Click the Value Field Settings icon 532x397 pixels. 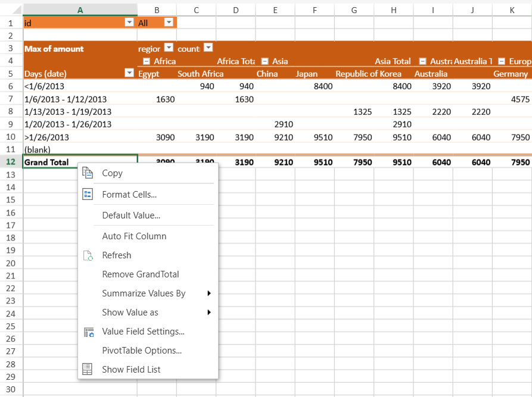coord(88,332)
